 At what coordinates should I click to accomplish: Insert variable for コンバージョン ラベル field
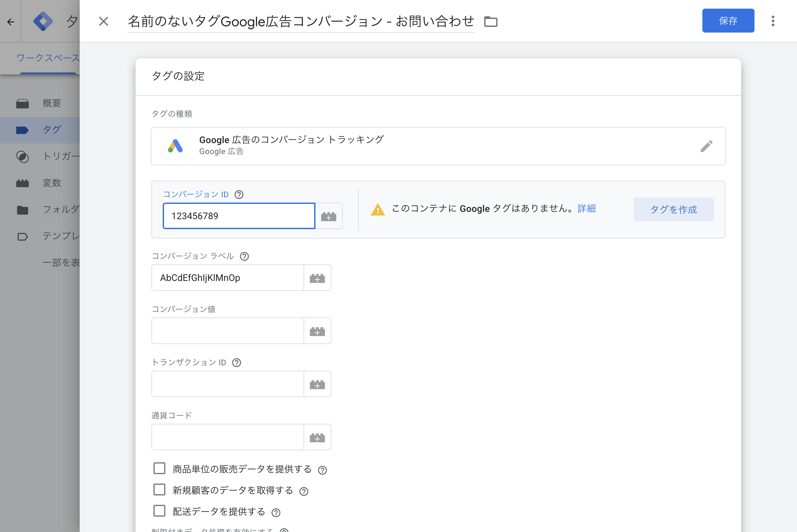317,278
